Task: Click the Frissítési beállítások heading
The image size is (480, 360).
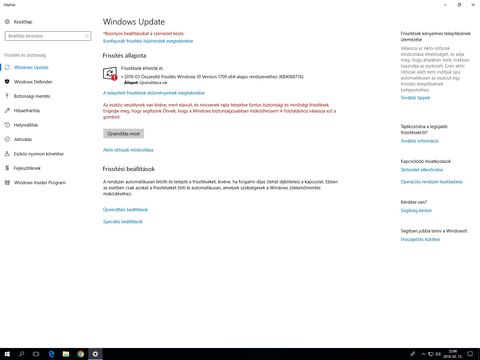Action: coord(129,169)
